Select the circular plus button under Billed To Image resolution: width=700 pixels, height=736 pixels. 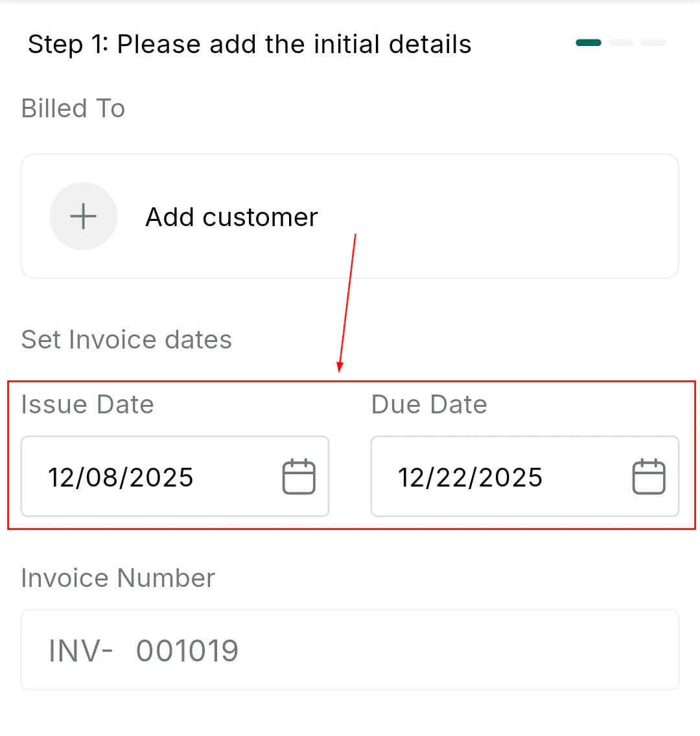(83, 216)
